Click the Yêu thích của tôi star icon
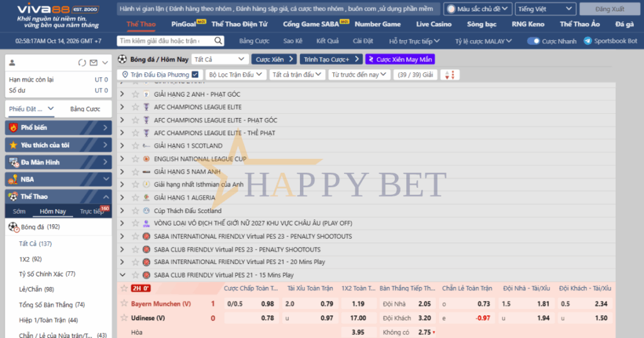 [x=13, y=144]
